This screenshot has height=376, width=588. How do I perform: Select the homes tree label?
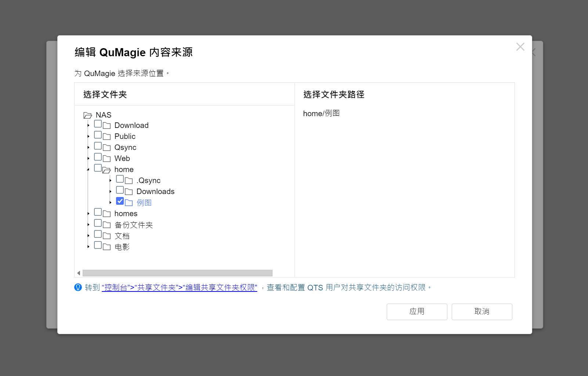coord(126,214)
